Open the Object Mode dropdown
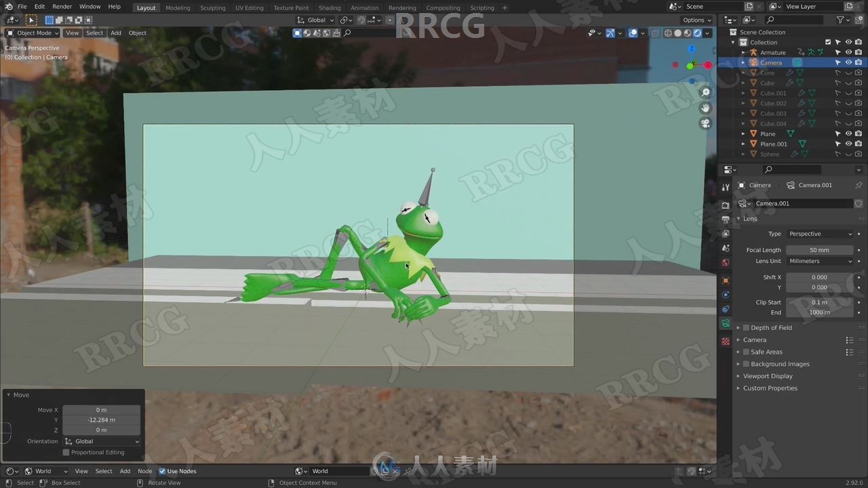The image size is (868, 488). 32,33
